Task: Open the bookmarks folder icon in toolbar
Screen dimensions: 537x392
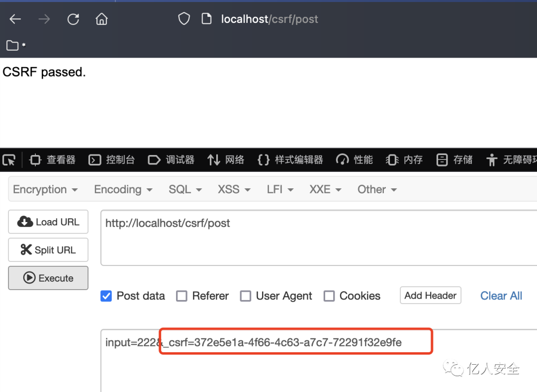Action: coord(12,45)
